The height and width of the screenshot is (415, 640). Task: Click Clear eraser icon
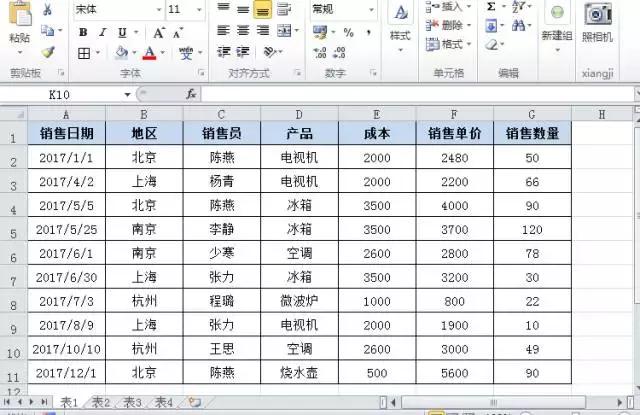491,45
